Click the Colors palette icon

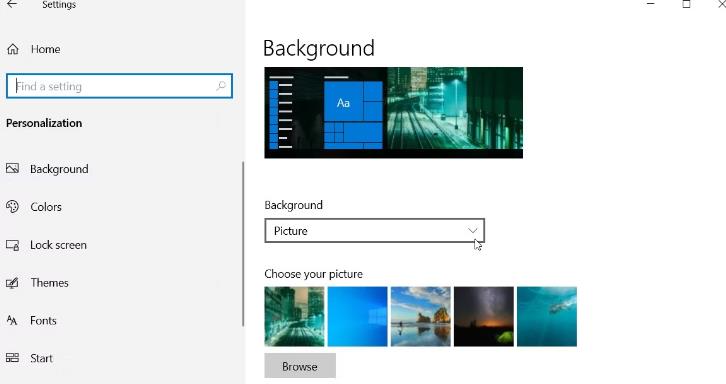click(13, 207)
